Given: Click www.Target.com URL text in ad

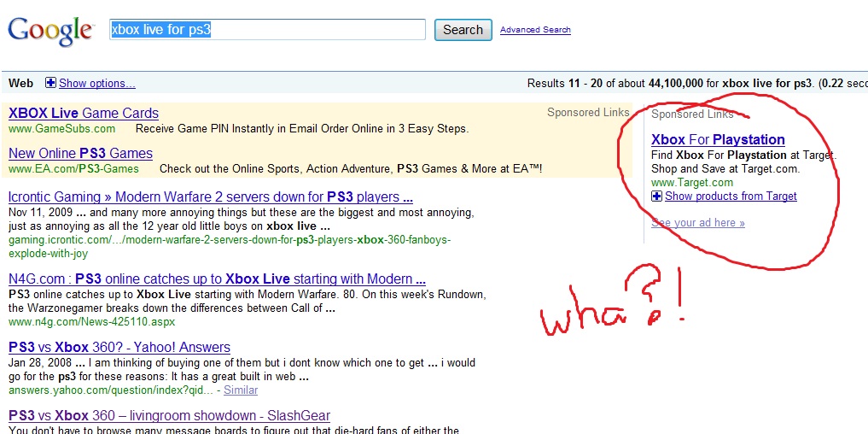Looking at the screenshot, I should click(x=692, y=182).
